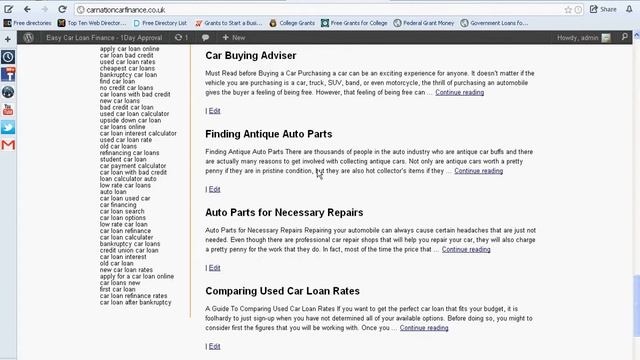640x360 pixels.
Task: Click 'loan calculator auto' tag
Action: (128, 179)
